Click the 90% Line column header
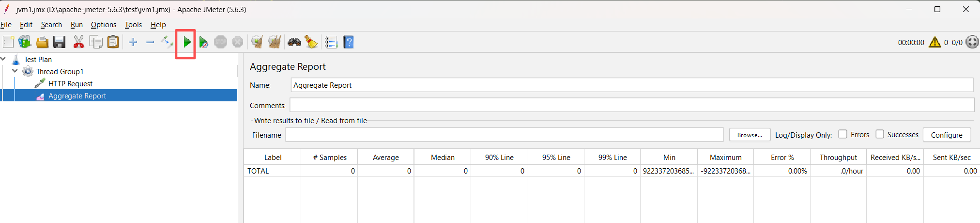This screenshot has height=223, width=980. coord(499,157)
